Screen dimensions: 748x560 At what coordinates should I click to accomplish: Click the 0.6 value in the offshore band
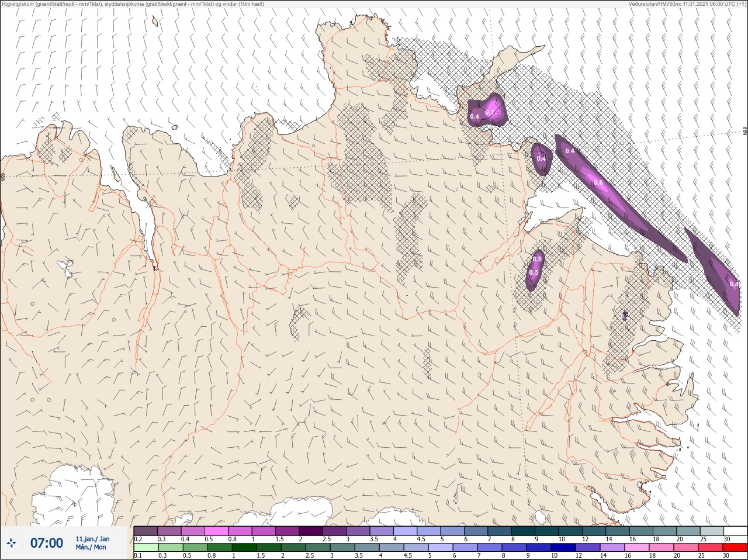(598, 183)
